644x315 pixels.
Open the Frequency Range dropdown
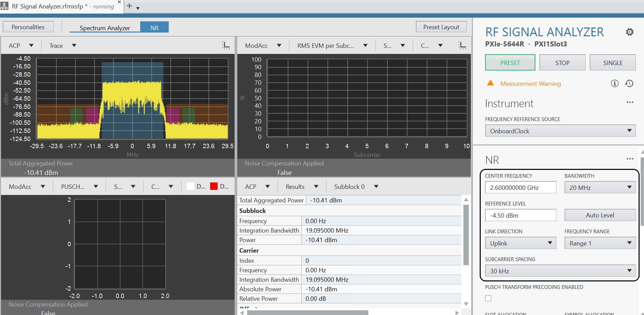coord(600,243)
